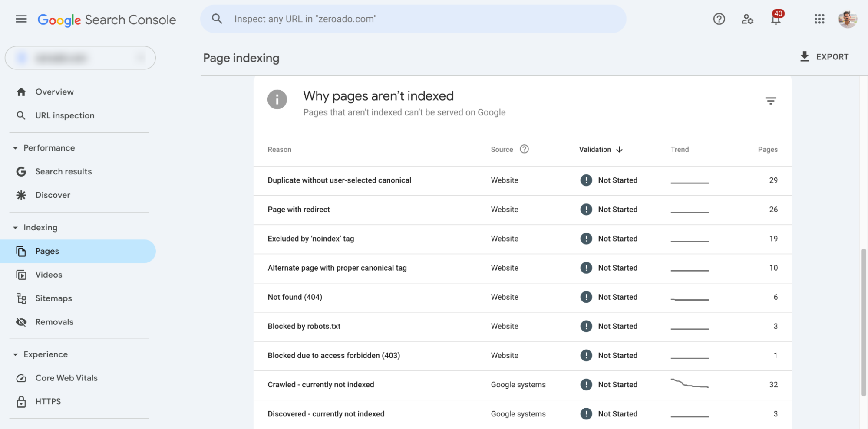Open the user permissions settings icon

pos(747,19)
